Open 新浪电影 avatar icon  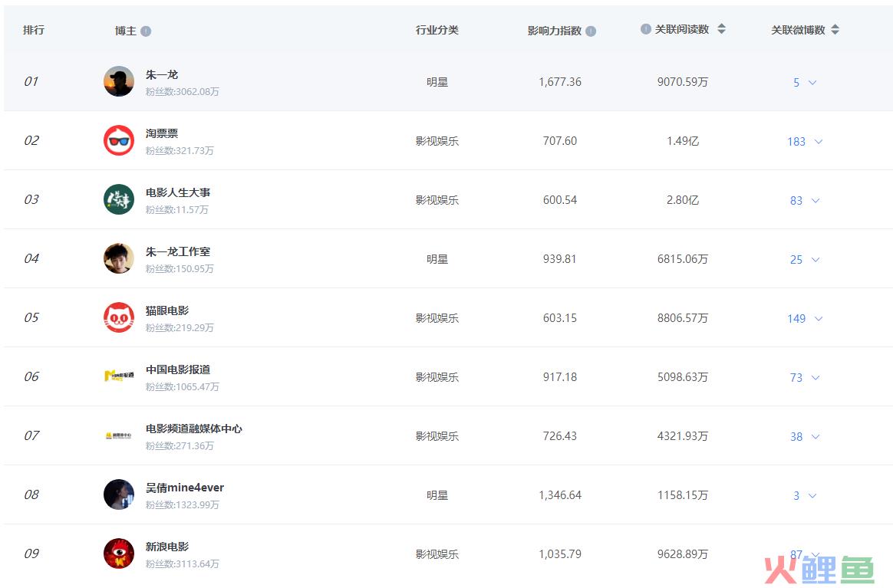coord(119,554)
